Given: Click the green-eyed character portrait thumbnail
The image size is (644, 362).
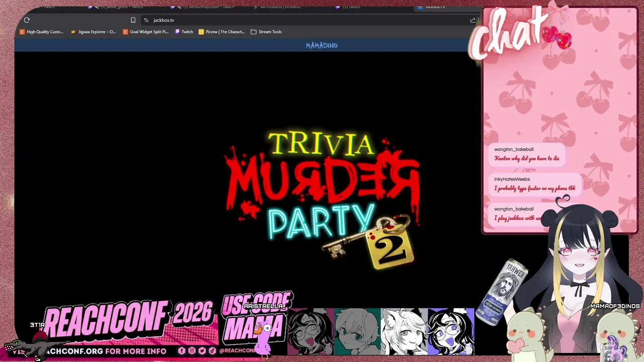Looking at the screenshot, I should coord(357,332).
